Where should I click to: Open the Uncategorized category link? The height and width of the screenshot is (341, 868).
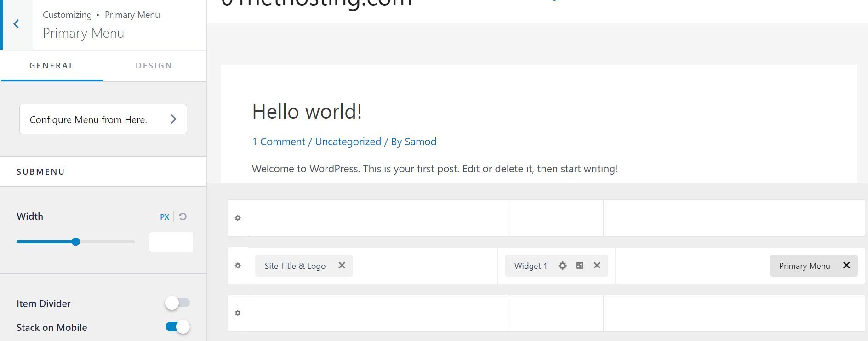pyautogui.click(x=348, y=142)
